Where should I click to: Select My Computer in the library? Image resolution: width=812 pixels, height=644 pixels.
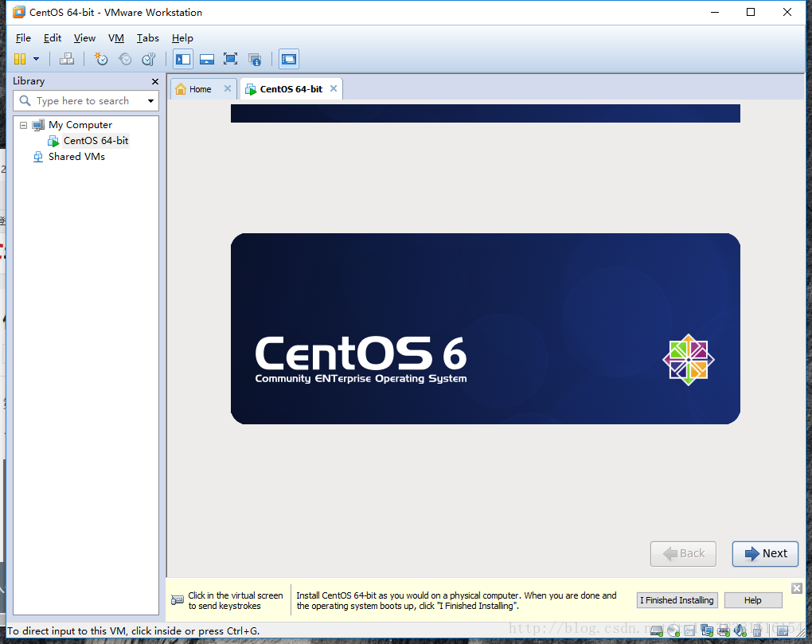click(x=80, y=125)
